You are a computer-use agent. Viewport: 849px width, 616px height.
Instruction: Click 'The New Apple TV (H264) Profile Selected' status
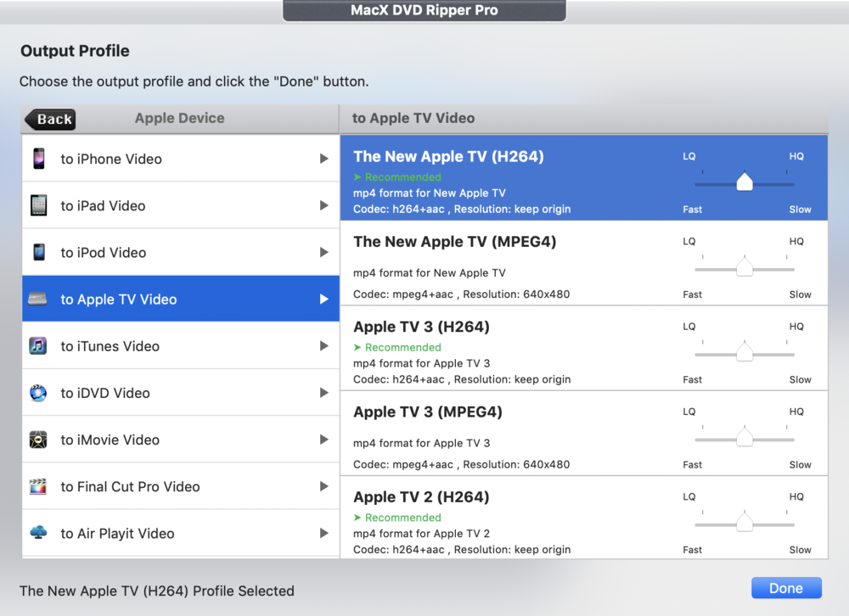[x=157, y=591]
